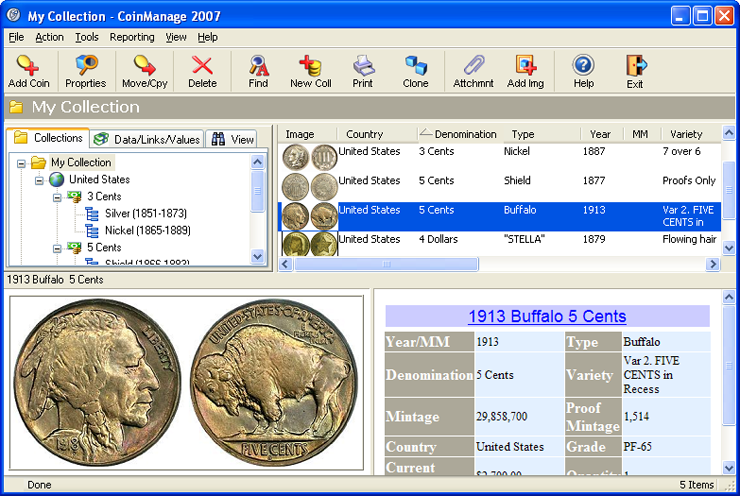Click the STELLA 4 Dollars coin thumbnail

click(310, 244)
